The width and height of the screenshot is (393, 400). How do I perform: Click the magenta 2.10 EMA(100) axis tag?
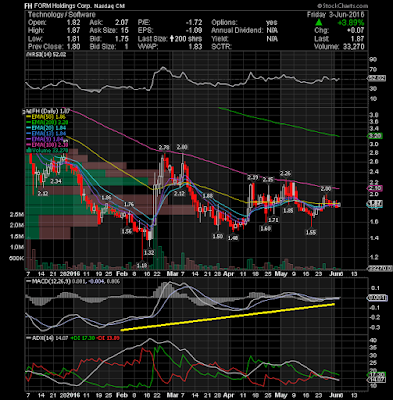[376, 188]
